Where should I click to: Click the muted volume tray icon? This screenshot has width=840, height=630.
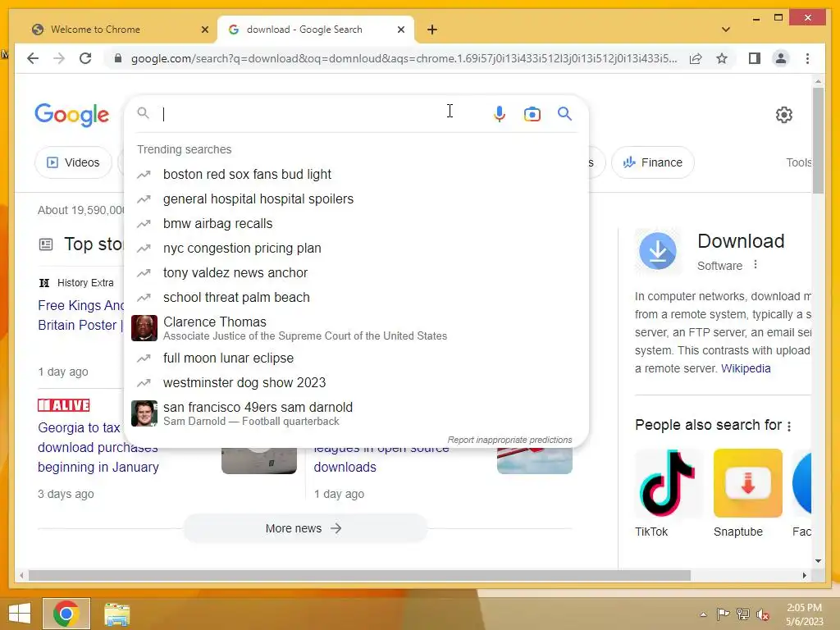[763, 614]
